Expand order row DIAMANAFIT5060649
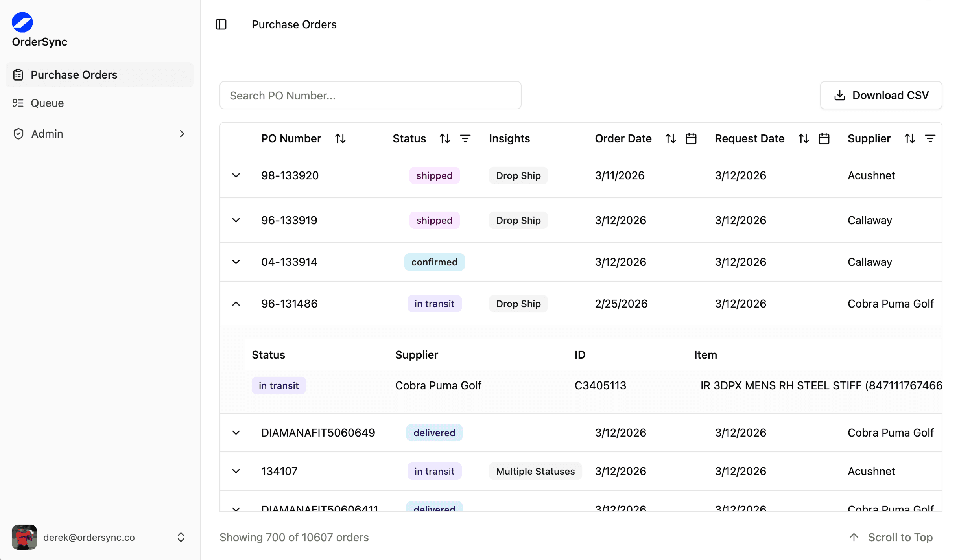Screen dimensions: 959x560 coord(236,433)
